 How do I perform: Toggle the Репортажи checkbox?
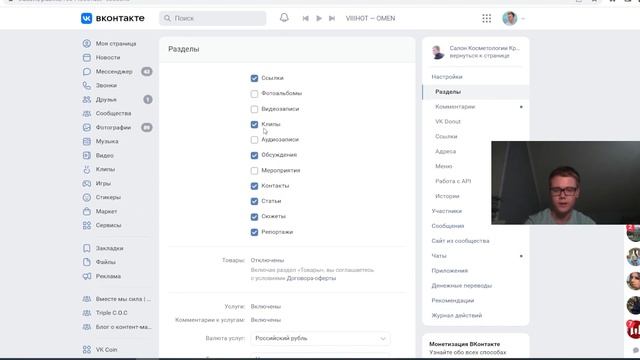tap(254, 232)
